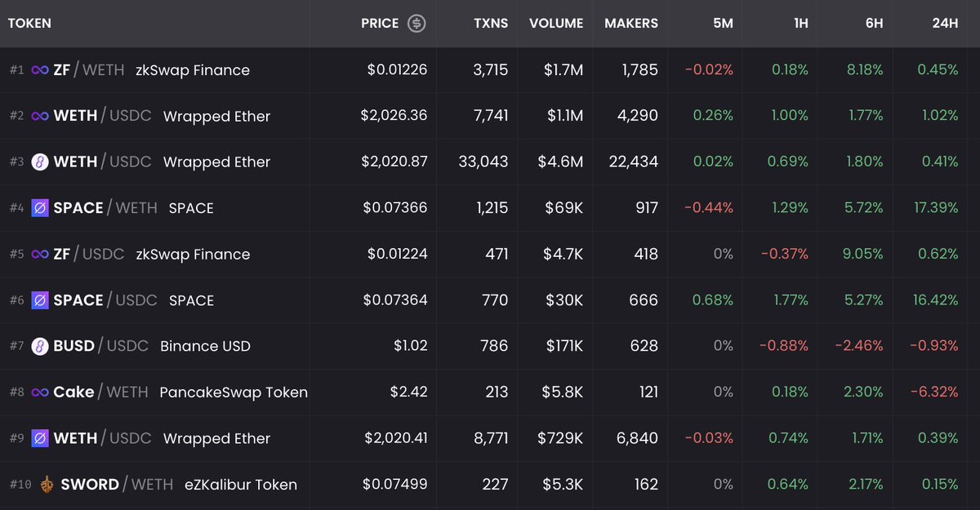
Task: Click the -6.32% 24H change
Action: point(936,392)
